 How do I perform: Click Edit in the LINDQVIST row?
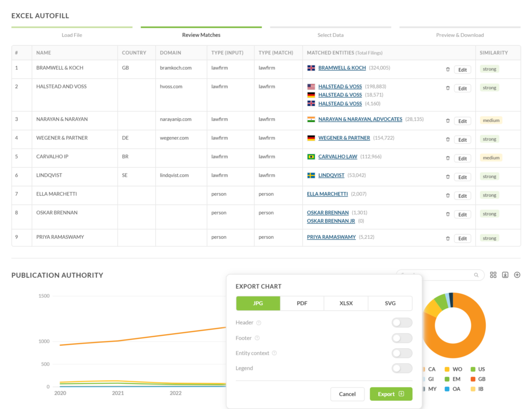tap(462, 177)
